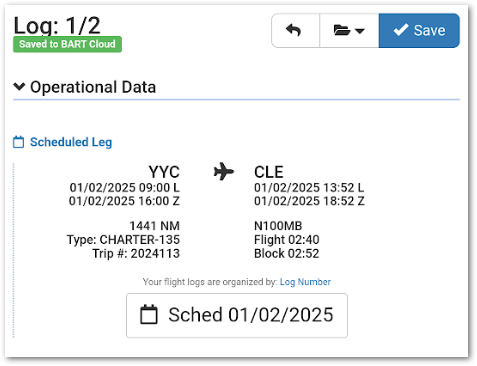Select the YYC departure airport code
Viewport: 477px width, 366px height.
click(x=164, y=172)
